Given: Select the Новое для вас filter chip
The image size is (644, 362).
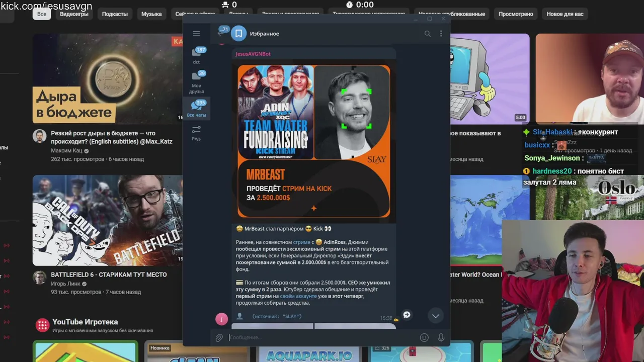Looking at the screenshot, I should [x=565, y=14].
